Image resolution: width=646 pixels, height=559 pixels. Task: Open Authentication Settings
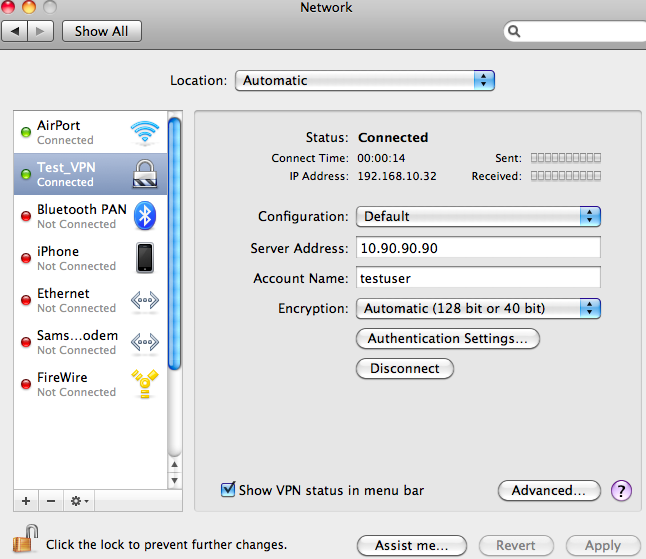pos(447,339)
